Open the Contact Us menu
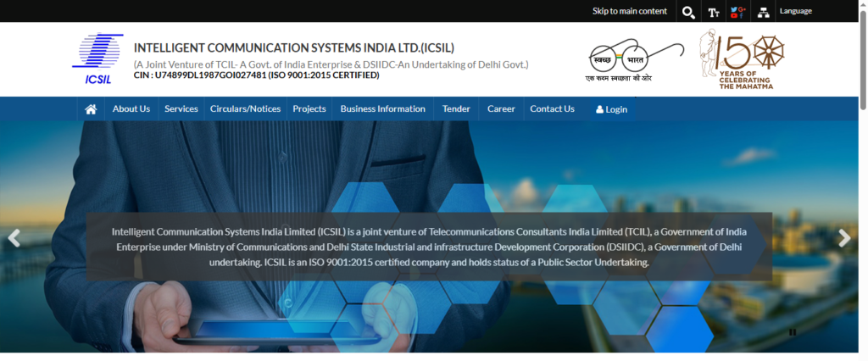 [x=552, y=109]
